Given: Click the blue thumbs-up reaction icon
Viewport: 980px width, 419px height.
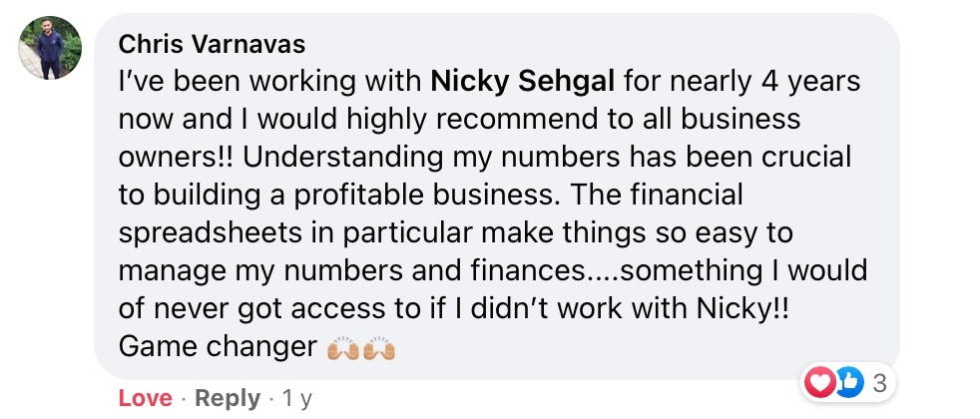Looking at the screenshot, I should pyautogui.click(x=847, y=380).
